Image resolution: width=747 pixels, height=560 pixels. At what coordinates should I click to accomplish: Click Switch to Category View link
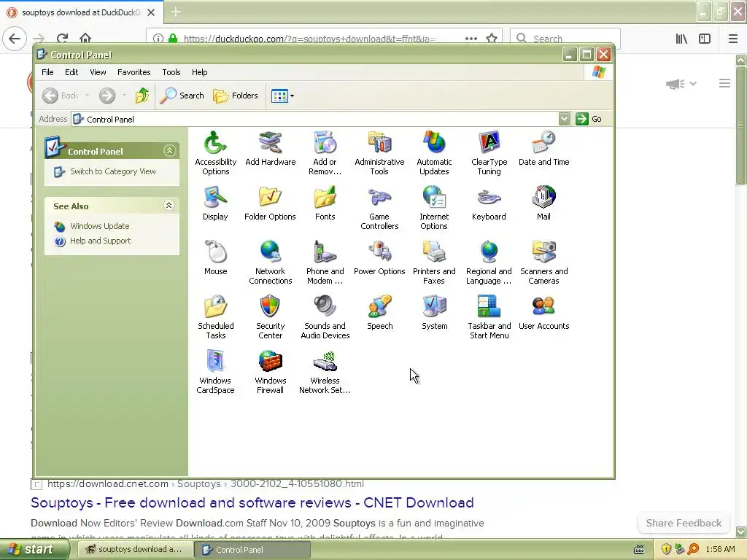click(113, 171)
